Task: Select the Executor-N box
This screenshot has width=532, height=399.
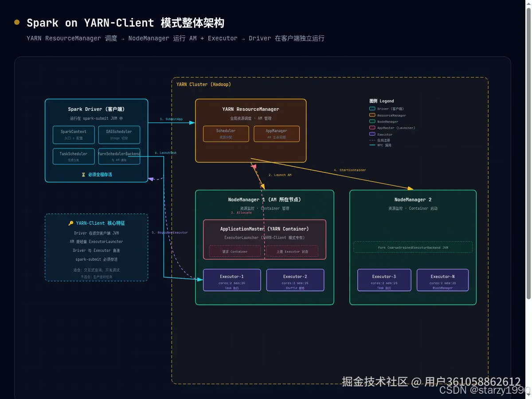Action: click(442, 280)
